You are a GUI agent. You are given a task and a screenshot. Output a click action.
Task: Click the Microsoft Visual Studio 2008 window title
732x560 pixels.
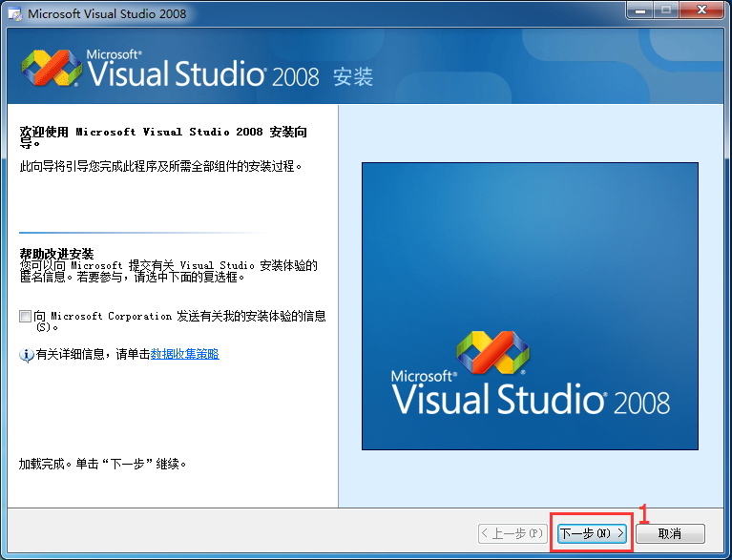pos(107,14)
